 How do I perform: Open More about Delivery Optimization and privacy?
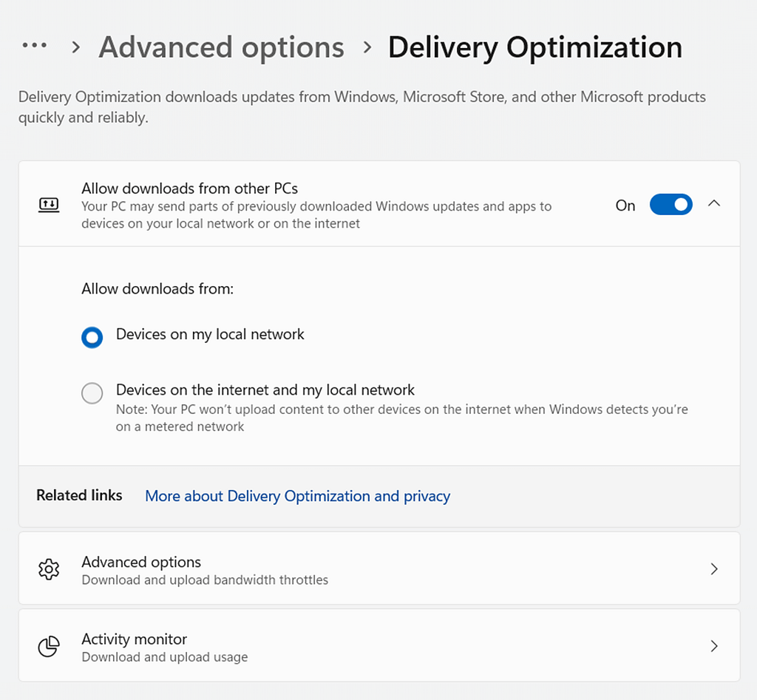pos(297,496)
